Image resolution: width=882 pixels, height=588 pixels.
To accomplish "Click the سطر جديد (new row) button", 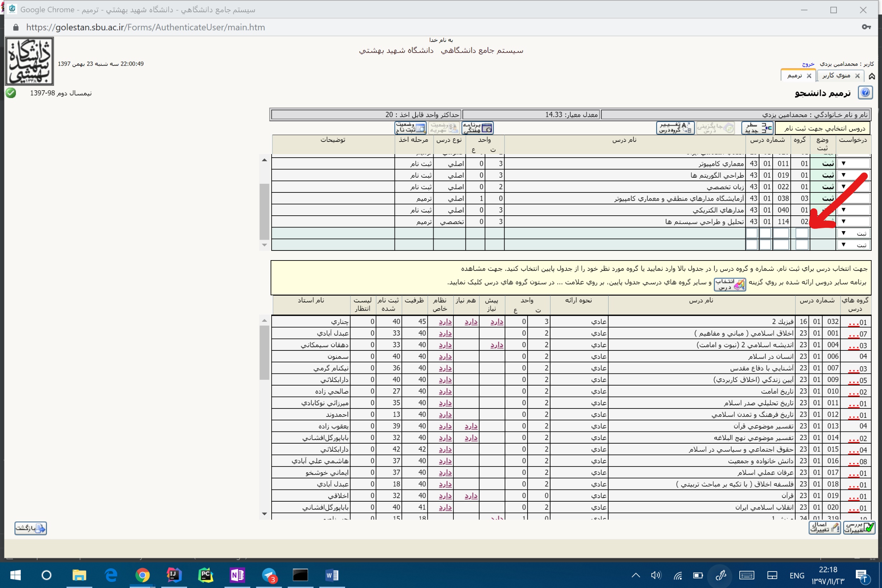I will (x=757, y=128).
